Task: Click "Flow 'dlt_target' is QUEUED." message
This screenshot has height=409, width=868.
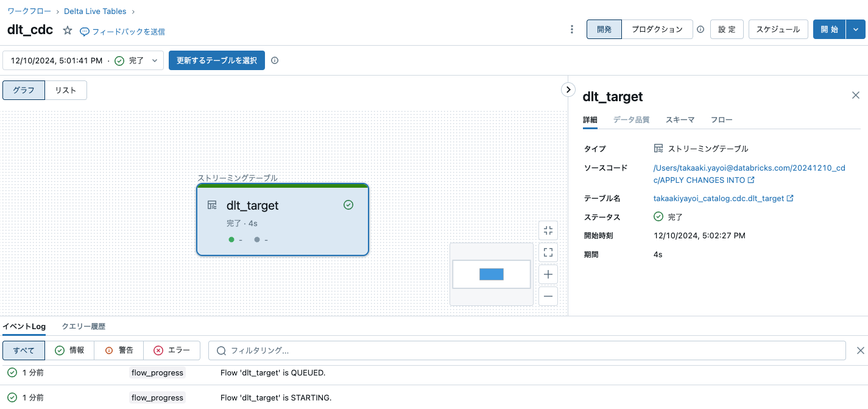Action: (x=273, y=372)
